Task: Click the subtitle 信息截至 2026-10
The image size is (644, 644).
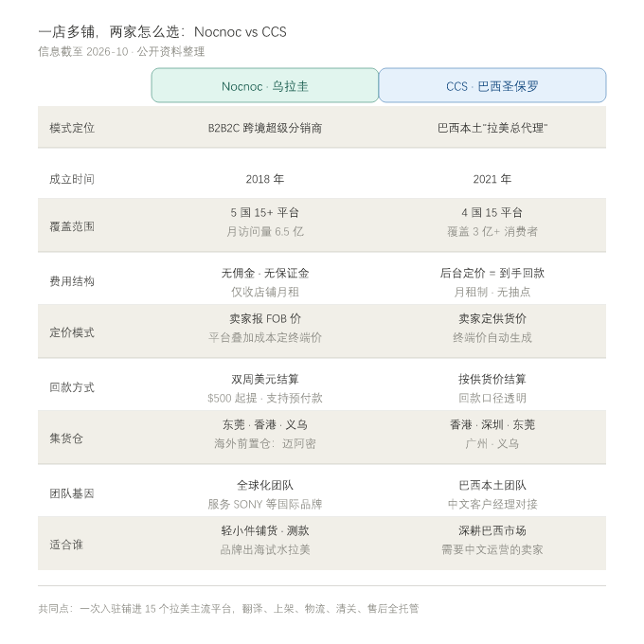Action: pos(121,52)
